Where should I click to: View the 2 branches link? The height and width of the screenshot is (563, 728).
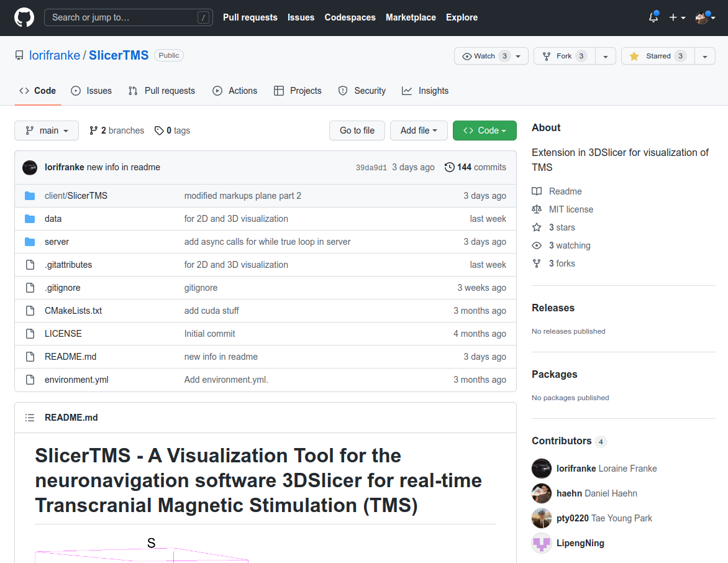(117, 130)
